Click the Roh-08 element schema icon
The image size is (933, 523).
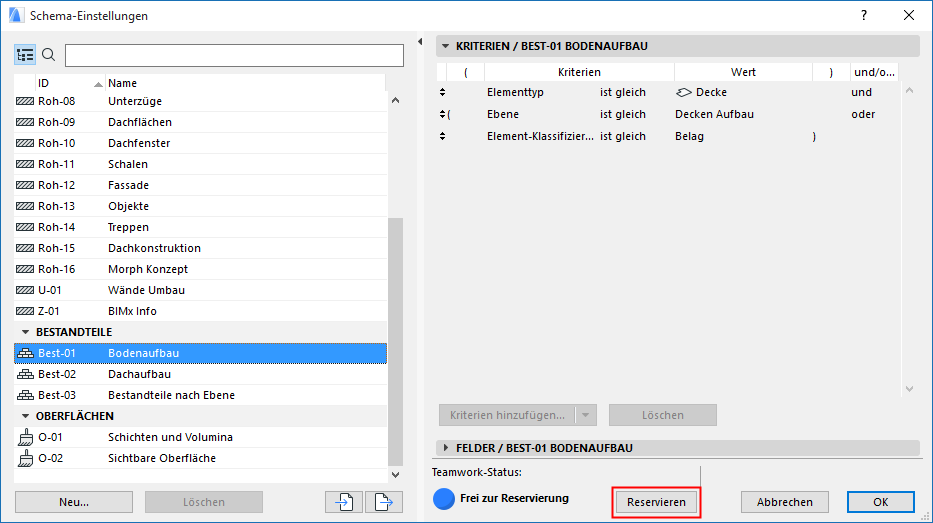point(25,101)
